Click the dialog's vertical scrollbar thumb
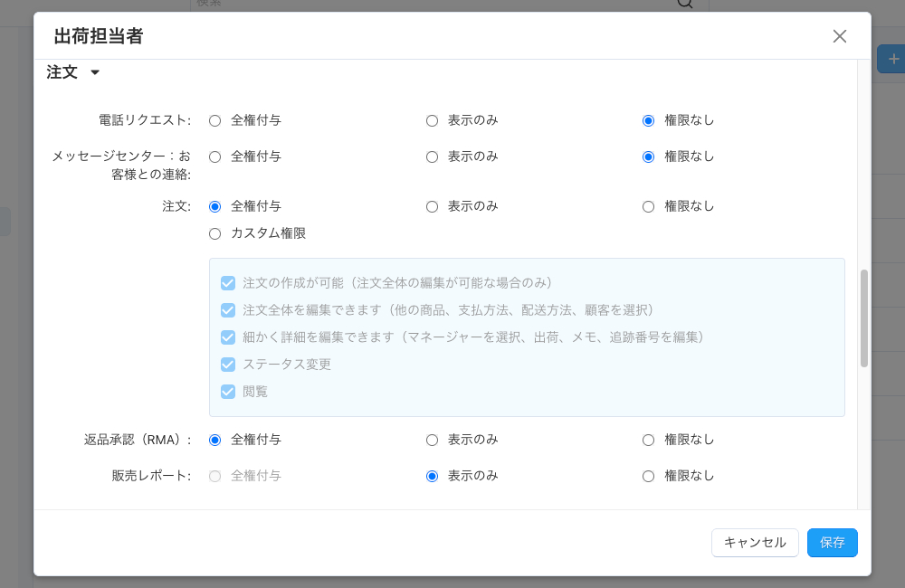The width and height of the screenshot is (905, 588). [864, 318]
